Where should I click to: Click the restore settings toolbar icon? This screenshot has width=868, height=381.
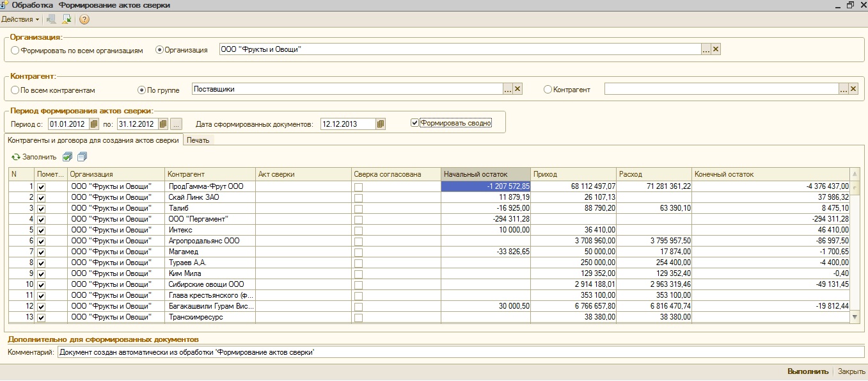coord(67,19)
